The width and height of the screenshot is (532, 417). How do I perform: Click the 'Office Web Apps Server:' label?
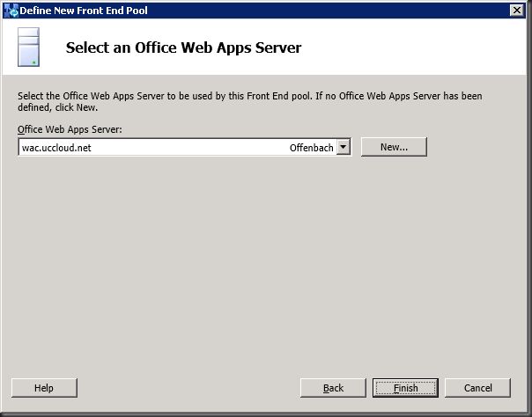(70, 129)
